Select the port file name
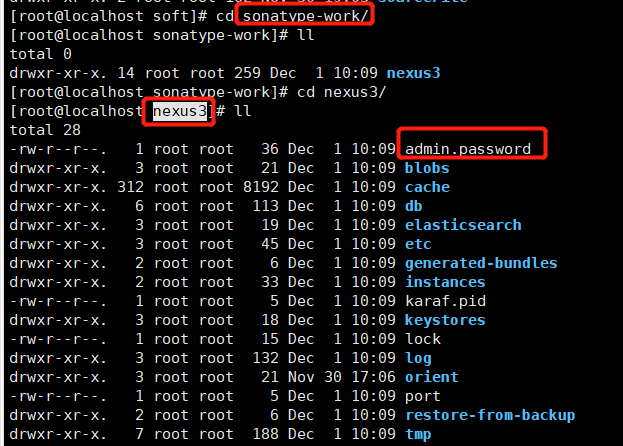Viewport: 623px width, 446px height. point(423,396)
